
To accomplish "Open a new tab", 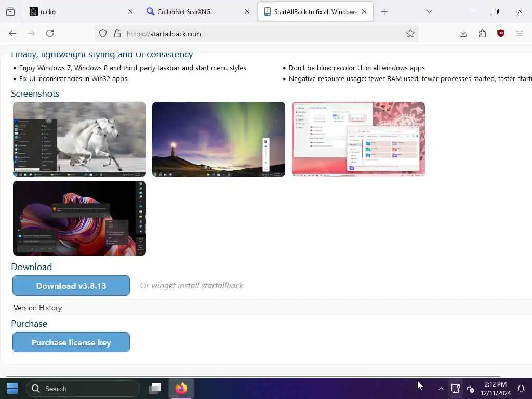I will pyautogui.click(x=384, y=12).
